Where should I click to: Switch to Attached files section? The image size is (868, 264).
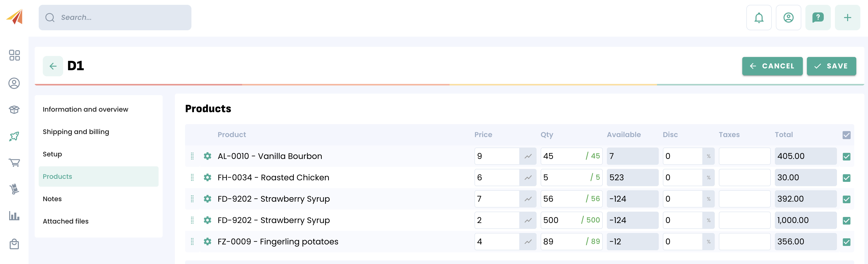[x=66, y=221]
